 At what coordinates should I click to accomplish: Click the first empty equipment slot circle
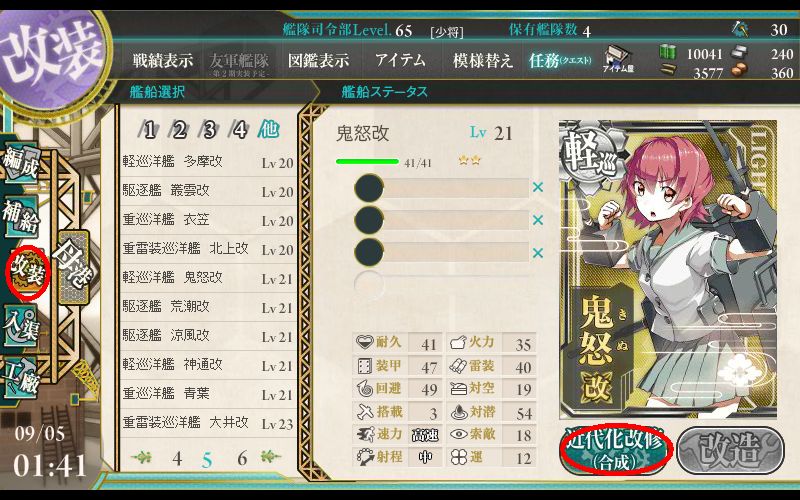(369, 188)
